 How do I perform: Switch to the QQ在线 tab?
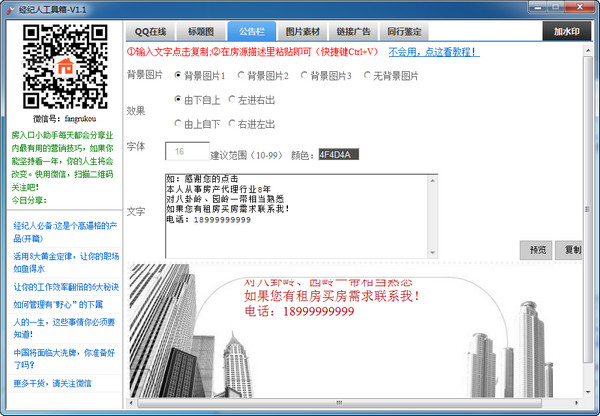point(149,30)
